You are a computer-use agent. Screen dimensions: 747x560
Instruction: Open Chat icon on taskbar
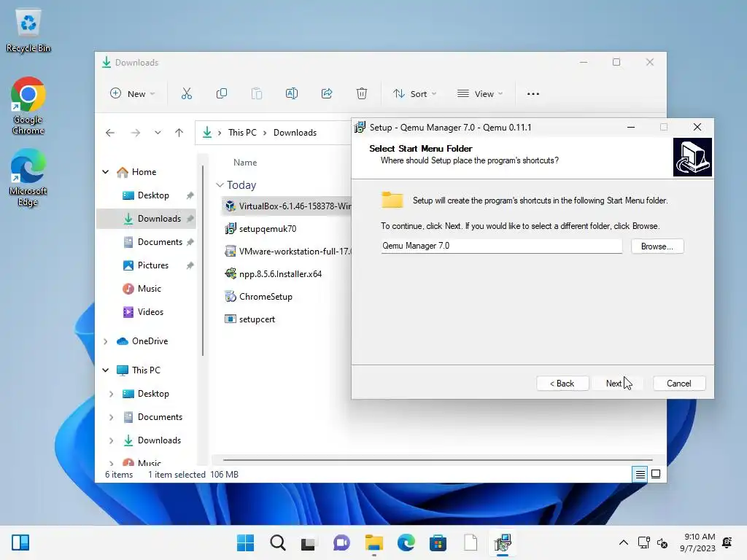pos(341,542)
